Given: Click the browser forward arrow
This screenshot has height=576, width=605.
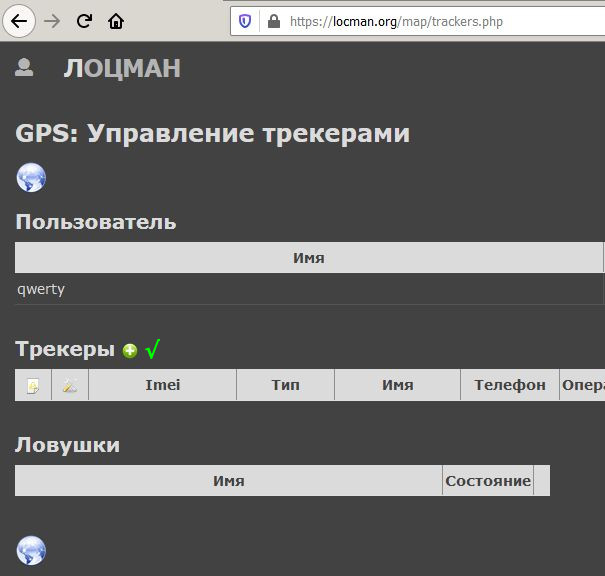Looking at the screenshot, I should click(52, 21).
